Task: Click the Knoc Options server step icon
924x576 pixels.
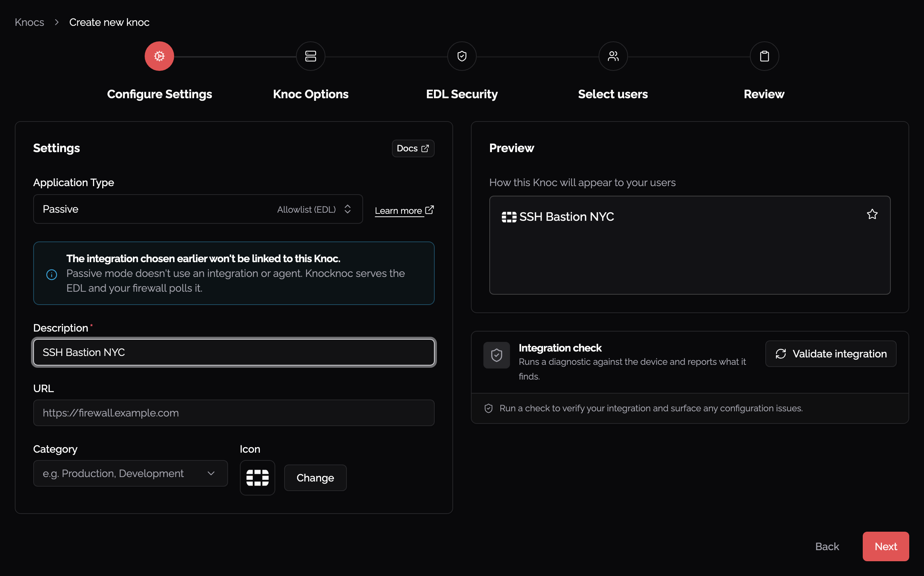Action: pos(310,56)
